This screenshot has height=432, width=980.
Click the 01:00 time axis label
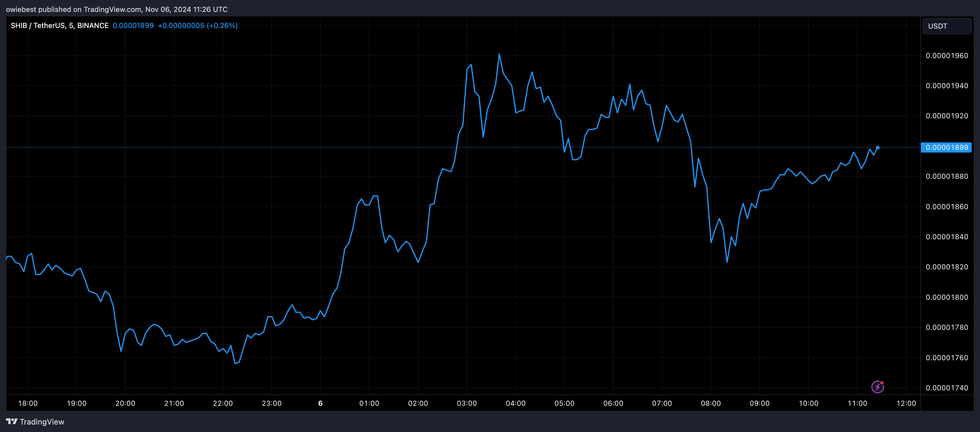click(369, 403)
